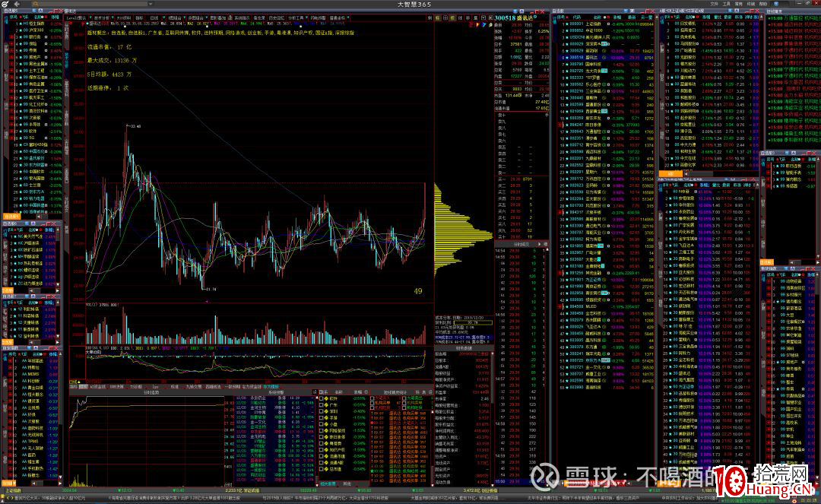Open the 帮助 menu
The width and height of the screenshot is (821, 504).
pos(763,4)
